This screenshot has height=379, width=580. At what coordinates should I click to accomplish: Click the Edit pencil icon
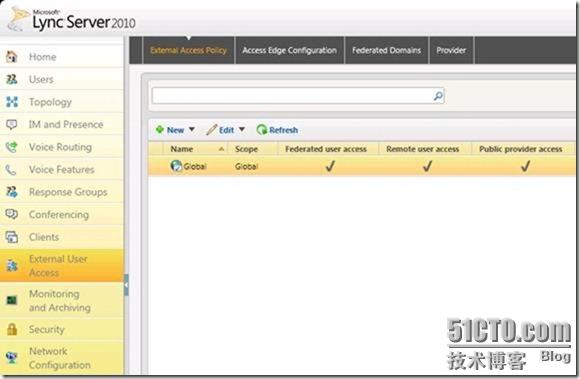pos(212,129)
